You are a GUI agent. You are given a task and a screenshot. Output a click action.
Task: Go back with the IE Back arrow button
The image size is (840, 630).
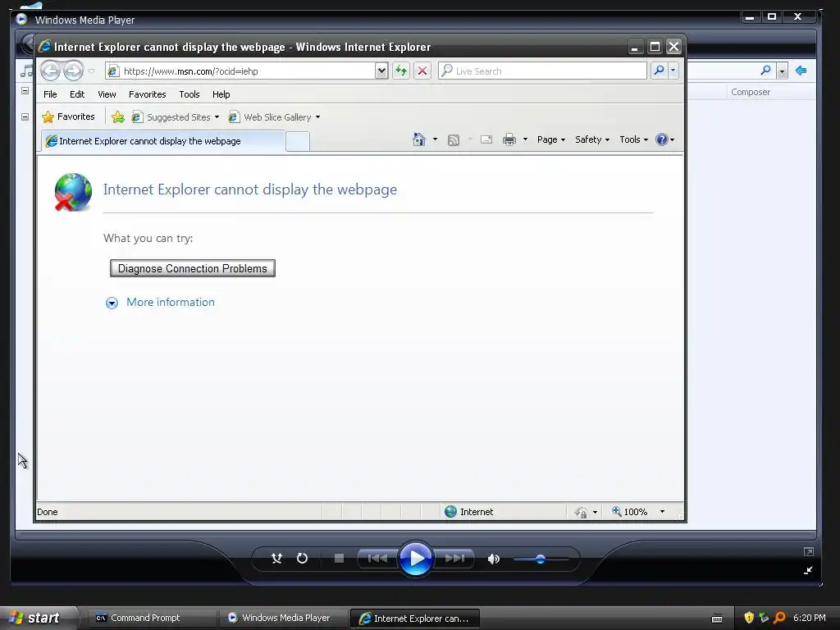pos(50,71)
